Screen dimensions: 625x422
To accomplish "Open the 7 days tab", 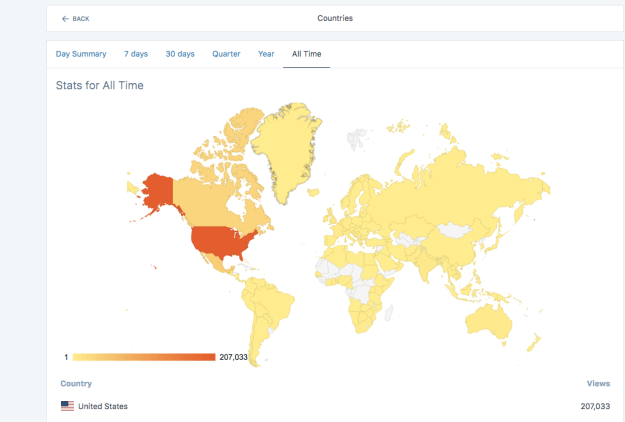I will [x=137, y=54].
